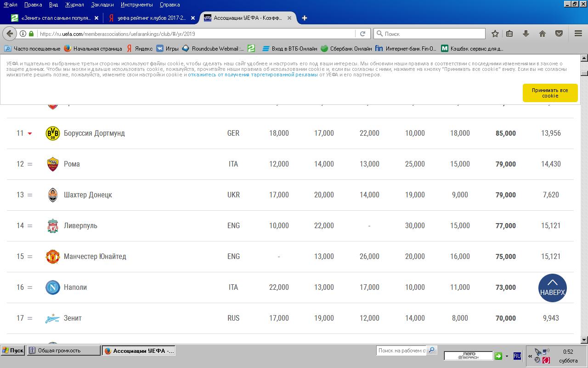Open the Зенит club name link
Image resolution: width=588 pixels, height=368 pixels.
[73, 318]
